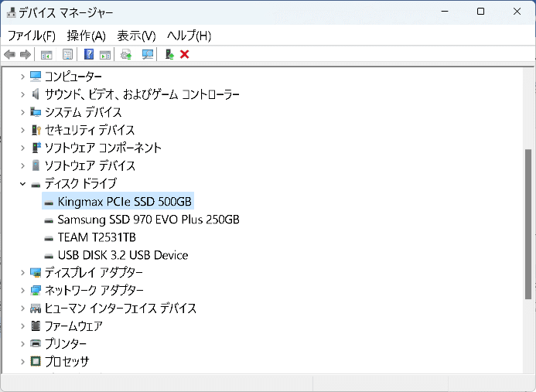Expand the ネットワーク アダプター chevron
This screenshot has height=392, width=536.
click(x=22, y=291)
